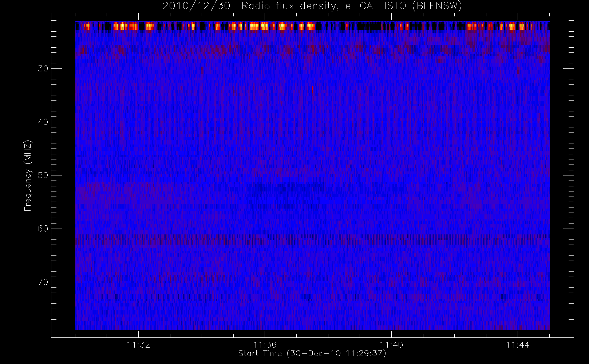
Task: Click the 30 MHz frequency tick label
Action: [43, 69]
